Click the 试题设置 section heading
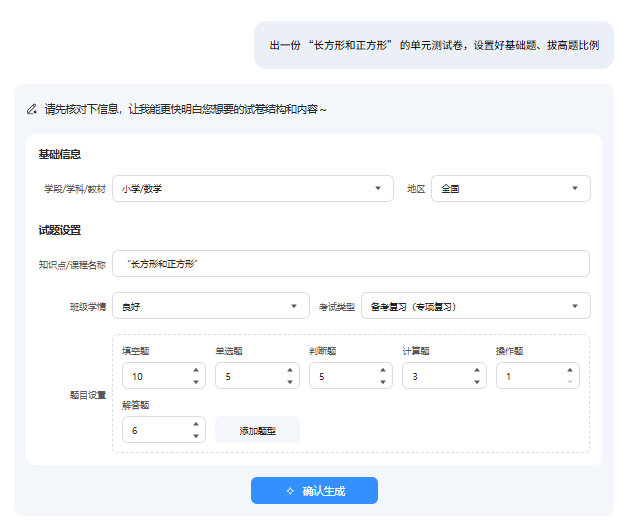This screenshot has width=638, height=529. [60, 230]
